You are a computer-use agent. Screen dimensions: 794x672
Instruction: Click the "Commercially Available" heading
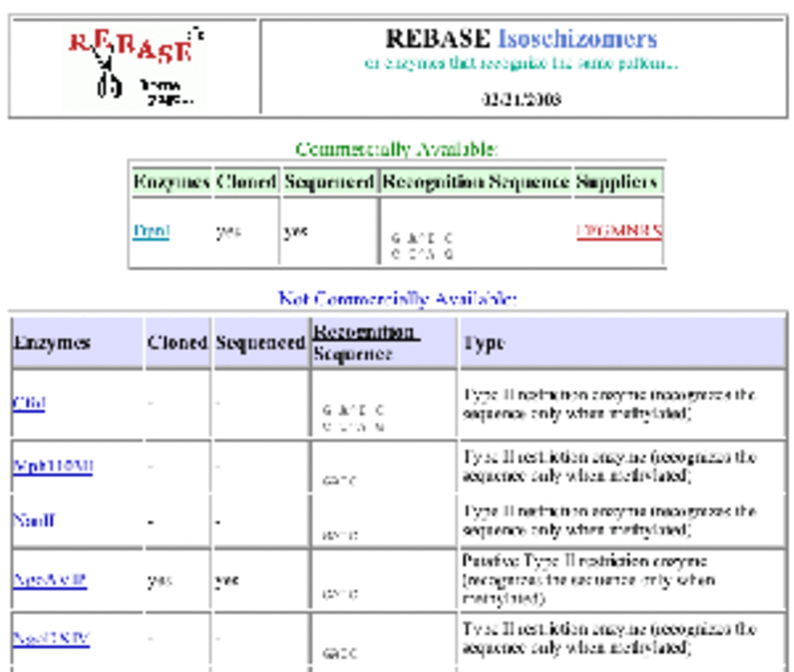tap(396, 149)
